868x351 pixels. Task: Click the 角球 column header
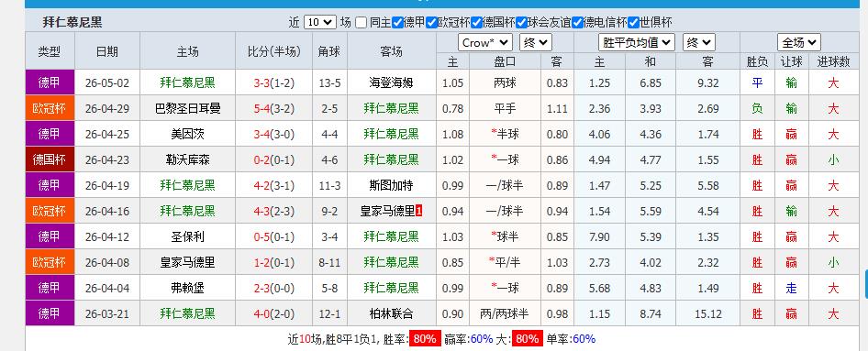point(329,52)
